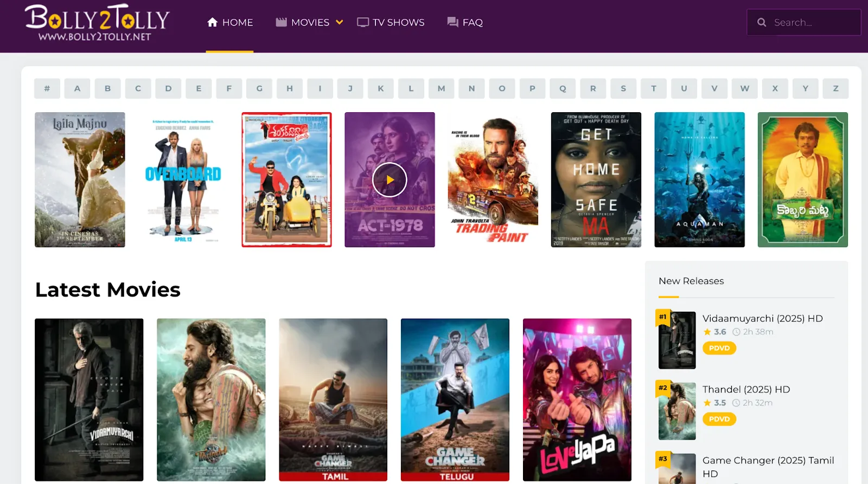This screenshot has height=484, width=868.
Task: Open the Game Changer Tamil poster
Action: click(x=333, y=400)
